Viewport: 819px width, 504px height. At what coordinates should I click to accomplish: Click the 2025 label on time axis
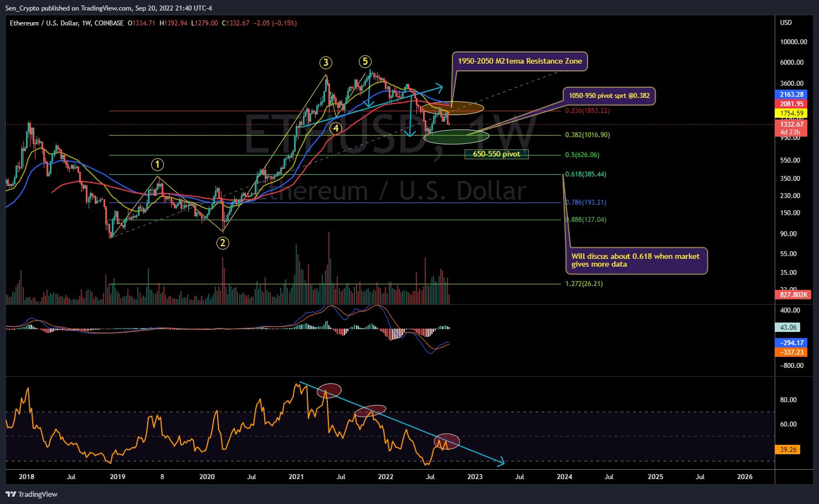click(x=655, y=477)
